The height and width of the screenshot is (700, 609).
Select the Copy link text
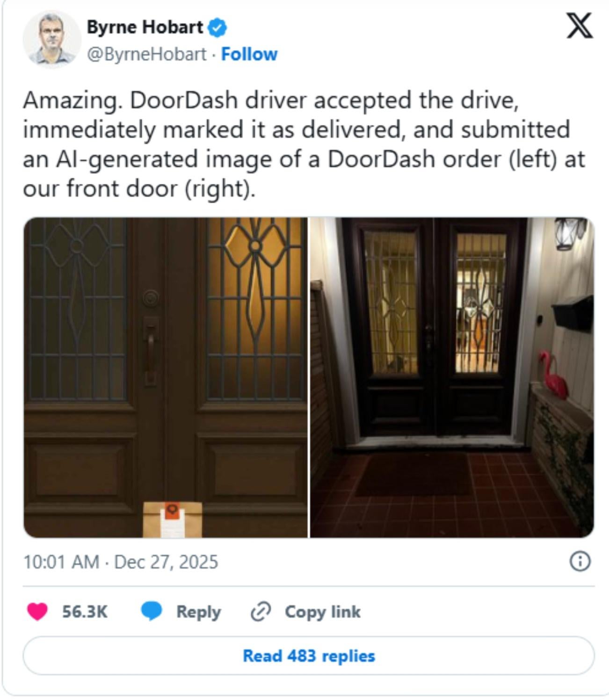(323, 612)
